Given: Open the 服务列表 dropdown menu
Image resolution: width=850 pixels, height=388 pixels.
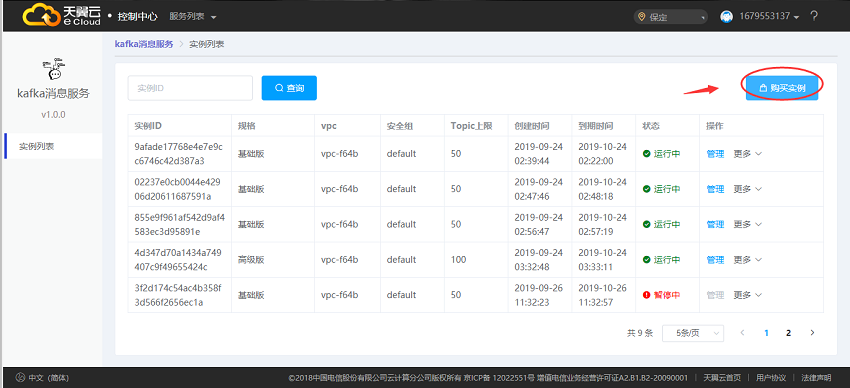Looking at the screenshot, I should 193,17.
